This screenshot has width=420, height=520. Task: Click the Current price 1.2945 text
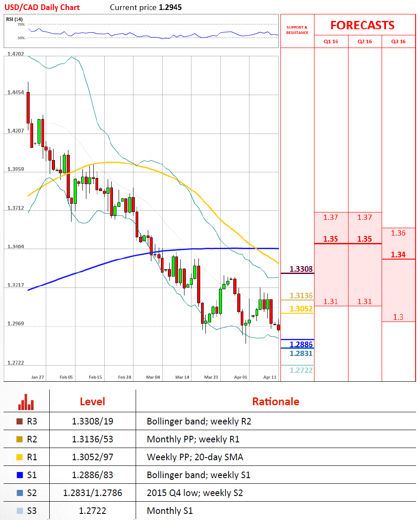[146, 7]
